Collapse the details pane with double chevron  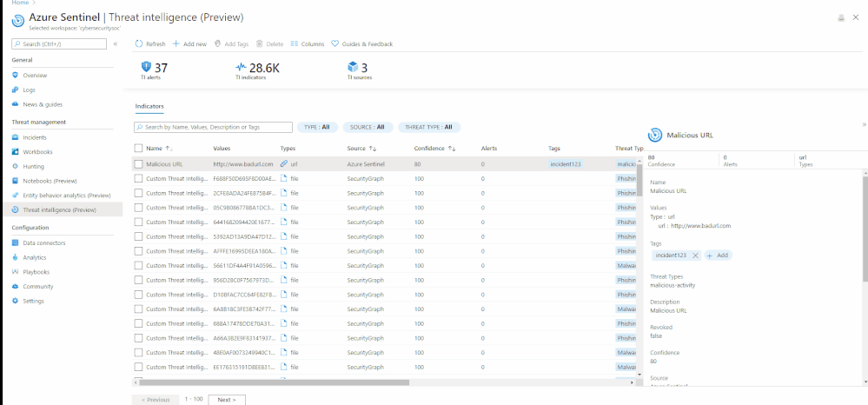865,124
